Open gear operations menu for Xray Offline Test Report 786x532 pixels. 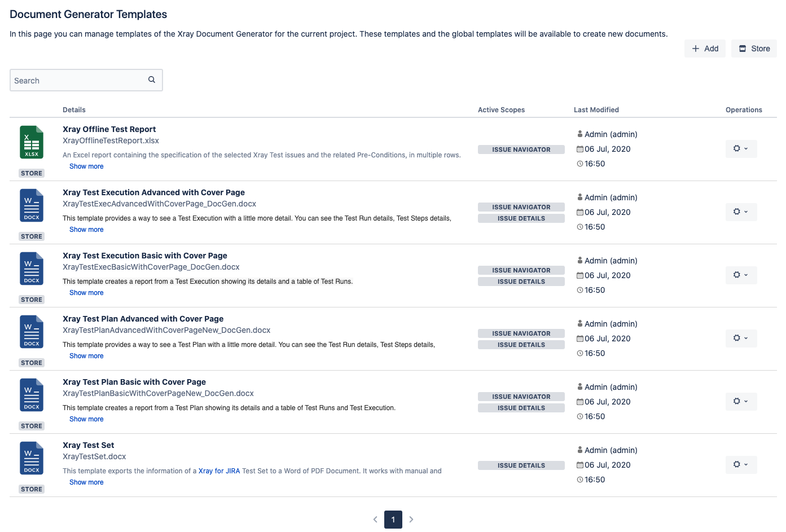tap(741, 148)
